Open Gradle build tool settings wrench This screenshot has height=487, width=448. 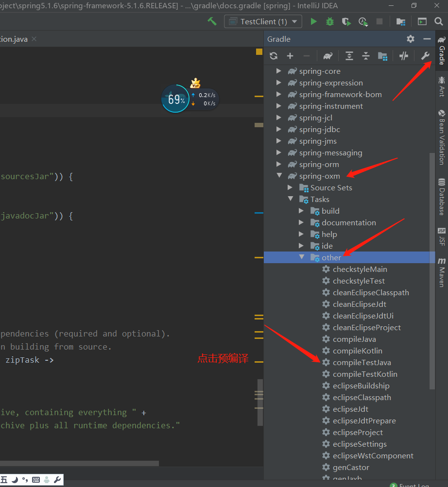(425, 56)
